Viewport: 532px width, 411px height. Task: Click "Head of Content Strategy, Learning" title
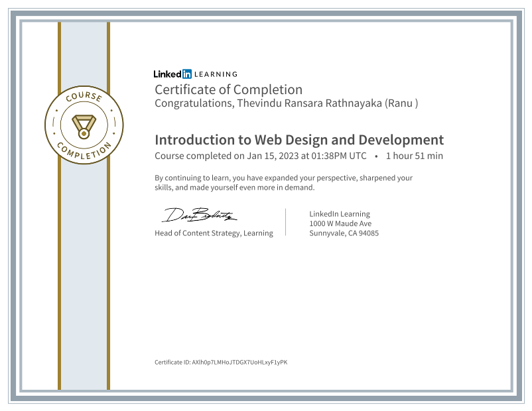[214, 233]
